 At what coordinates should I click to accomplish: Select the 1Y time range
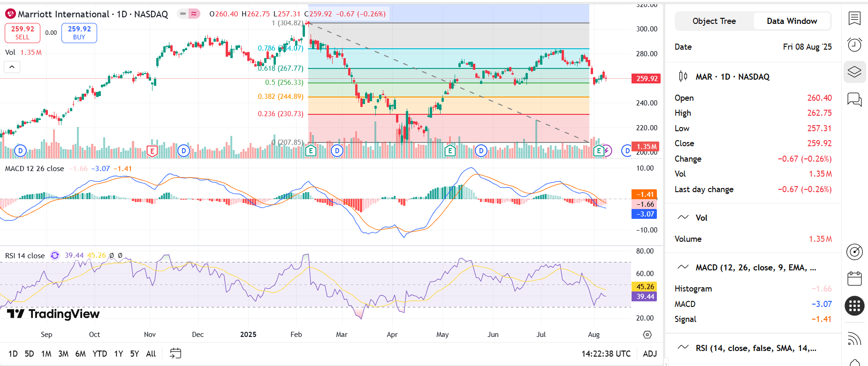(x=119, y=354)
